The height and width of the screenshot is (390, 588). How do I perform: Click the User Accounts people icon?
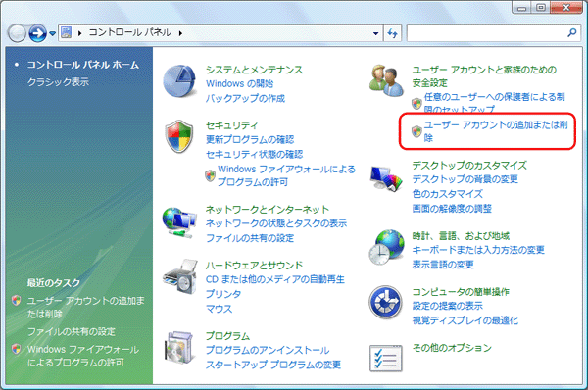click(x=386, y=80)
